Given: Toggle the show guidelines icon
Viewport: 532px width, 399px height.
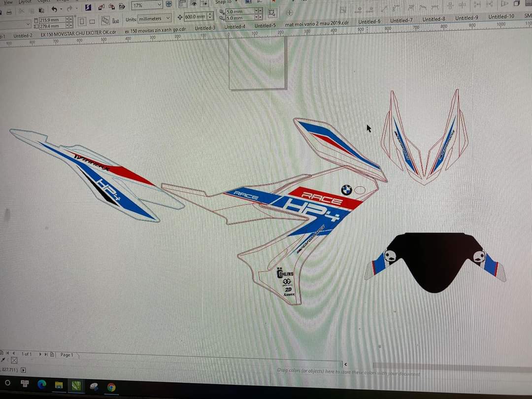Looking at the screenshot, I should pos(204,4).
